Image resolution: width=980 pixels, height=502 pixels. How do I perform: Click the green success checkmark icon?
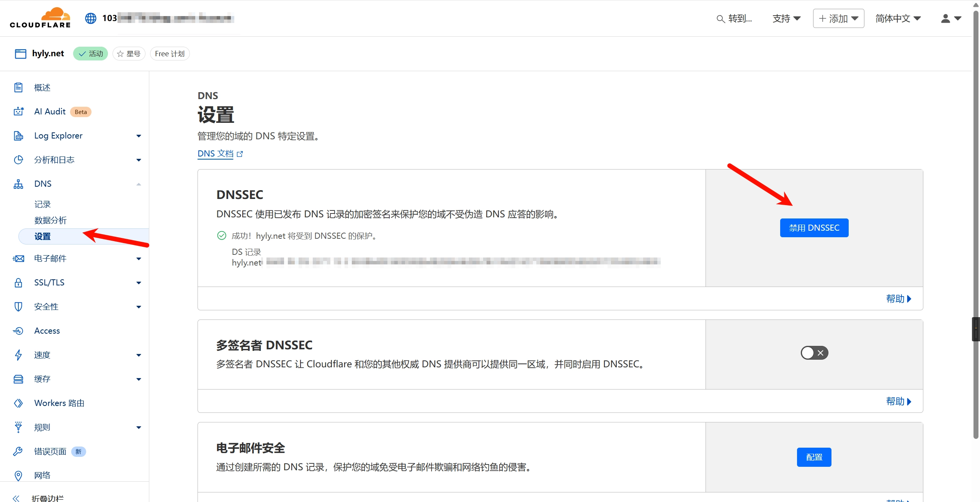tap(222, 235)
